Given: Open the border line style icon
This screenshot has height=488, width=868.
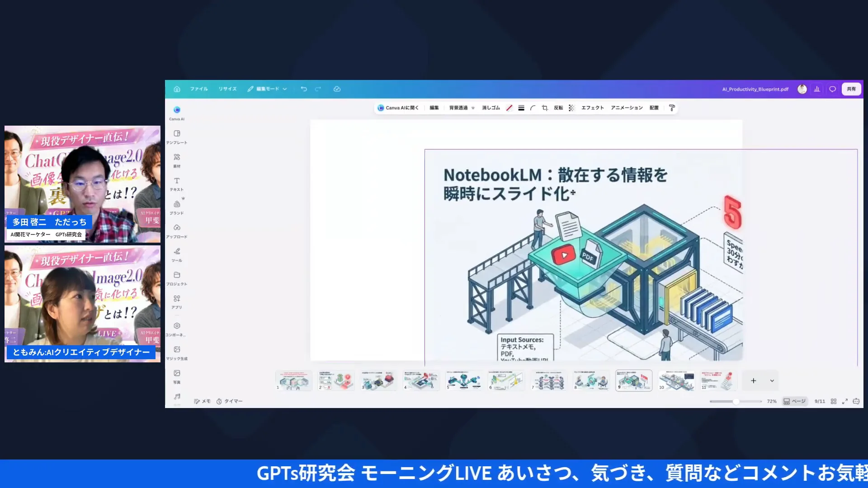Looking at the screenshot, I should coord(521,108).
